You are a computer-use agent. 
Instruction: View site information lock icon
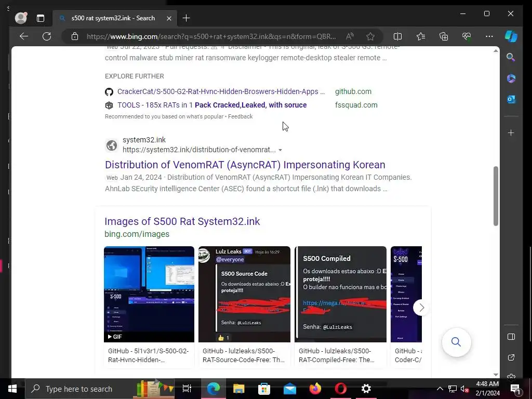75,36
